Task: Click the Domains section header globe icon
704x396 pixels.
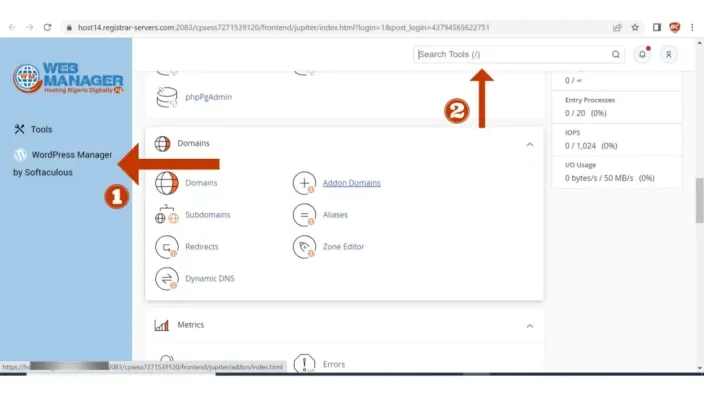Action: (x=163, y=144)
